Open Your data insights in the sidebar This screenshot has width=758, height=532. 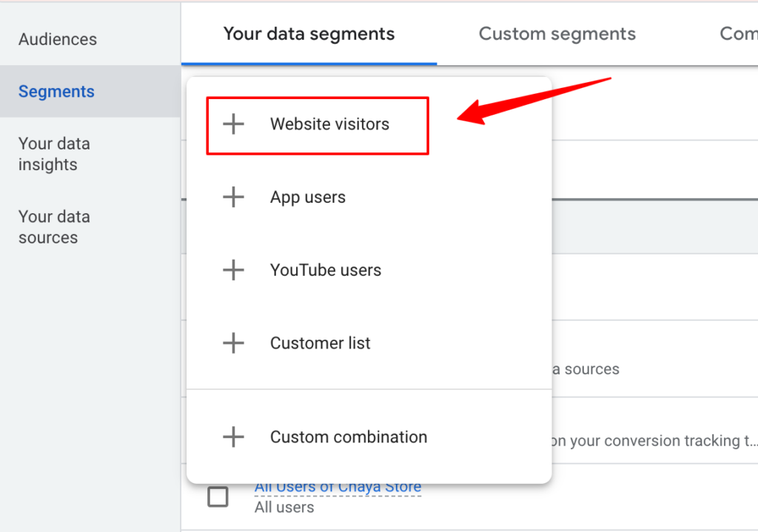point(54,153)
